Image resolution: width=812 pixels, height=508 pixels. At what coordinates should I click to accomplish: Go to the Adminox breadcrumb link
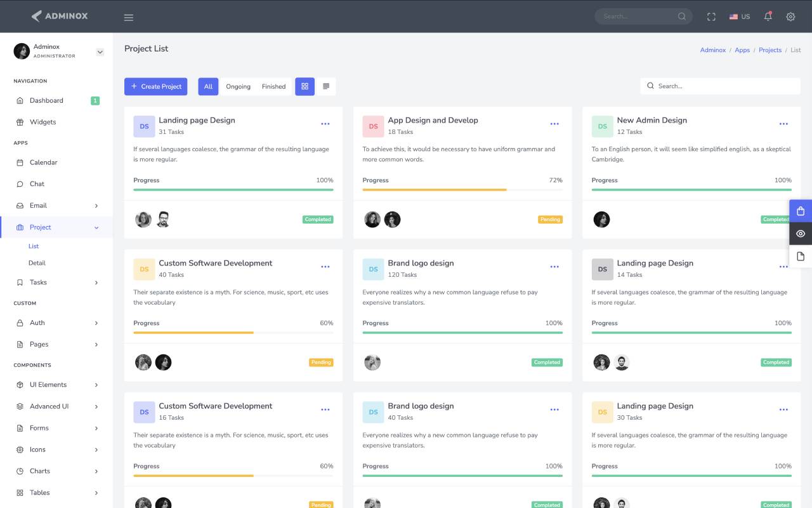(x=712, y=50)
